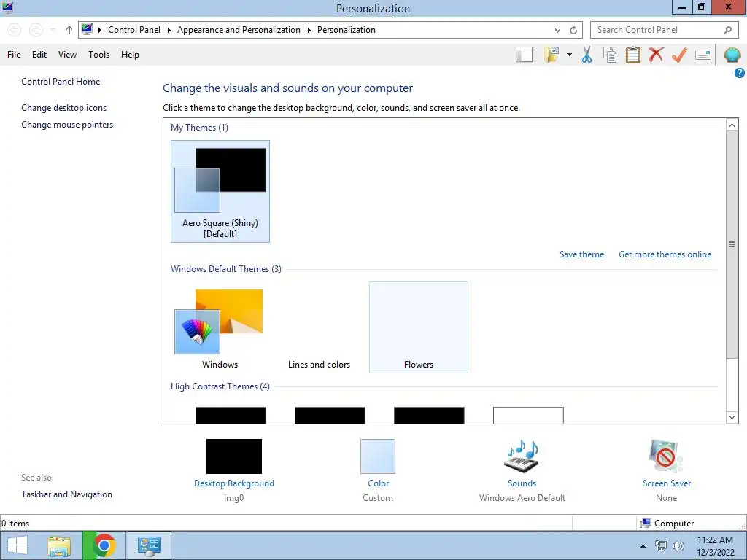Screen dimensions: 747x560
Task: Select the white high contrast theme thumbnail
Action: click(x=528, y=415)
